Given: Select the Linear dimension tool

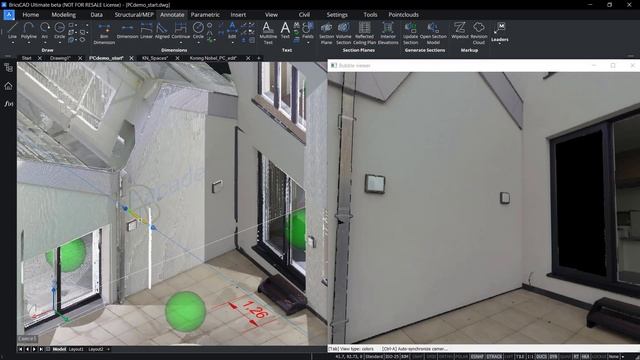Looking at the screenshot, I should point(146,30).
